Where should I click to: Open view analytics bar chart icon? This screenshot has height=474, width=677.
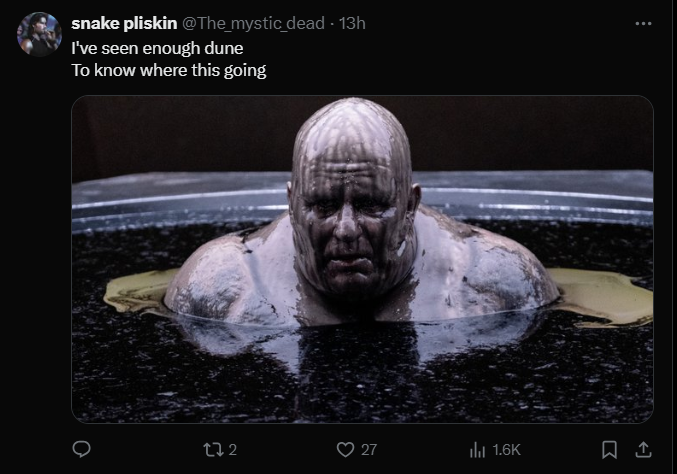[x=477, y=450]
